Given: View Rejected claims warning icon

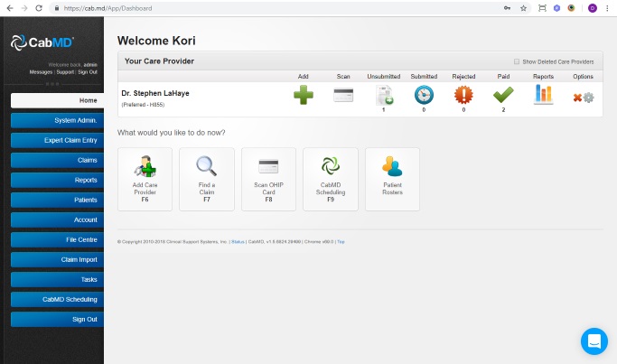Looking at the screenshot, I should click(463, 95).
